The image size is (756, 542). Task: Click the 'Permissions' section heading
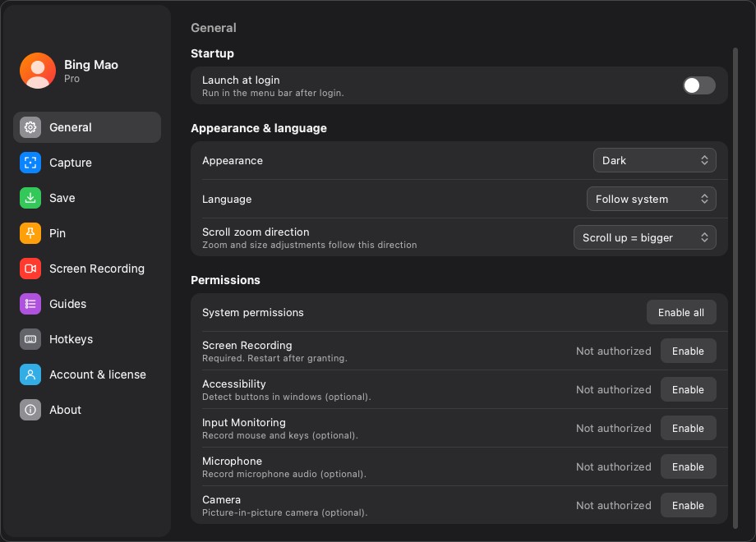point(225,280)
